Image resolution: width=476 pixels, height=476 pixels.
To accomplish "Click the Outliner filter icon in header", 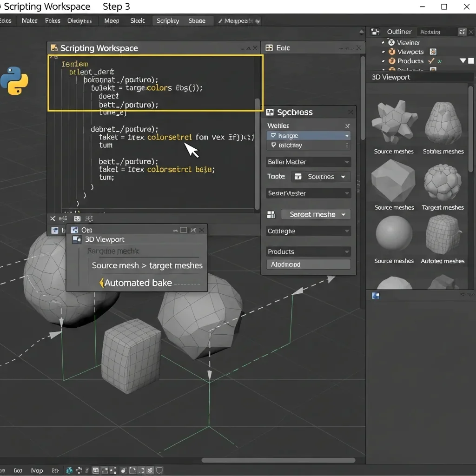I will 462,32.
